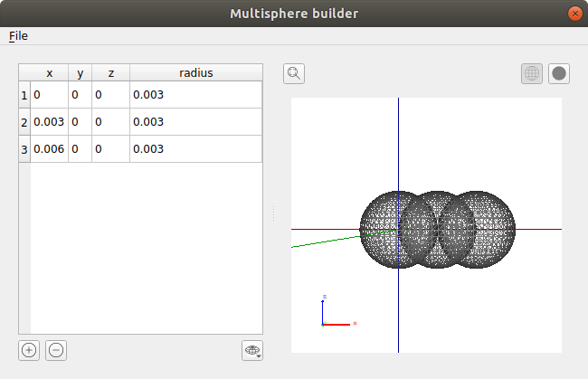Close the Multisphere builder window
The width and height of the screenshot is (588, 379).
(574, 14)
